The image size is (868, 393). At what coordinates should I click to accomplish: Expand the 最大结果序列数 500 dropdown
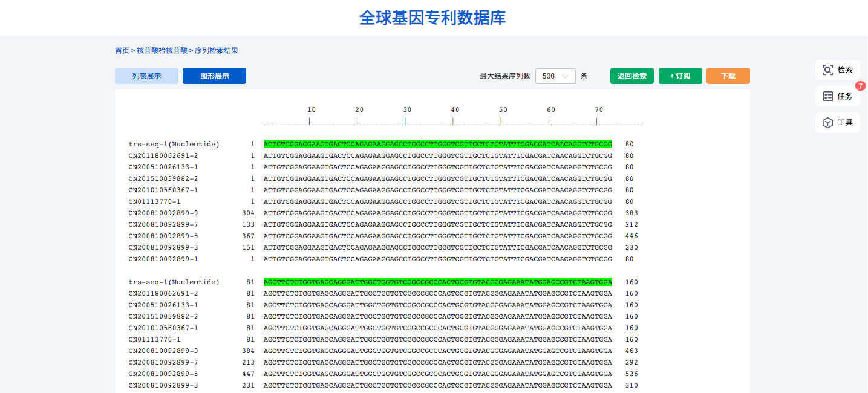click(555, 76)
